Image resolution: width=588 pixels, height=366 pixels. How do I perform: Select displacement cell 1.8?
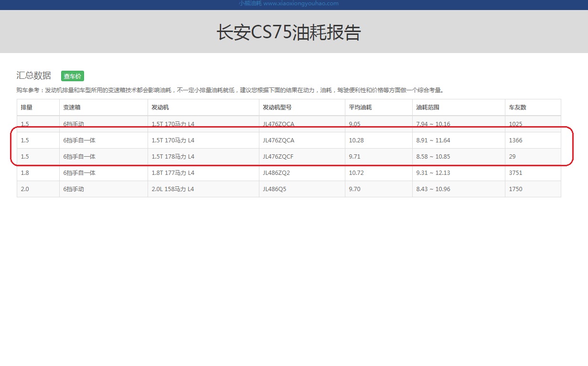coord(25,173)
